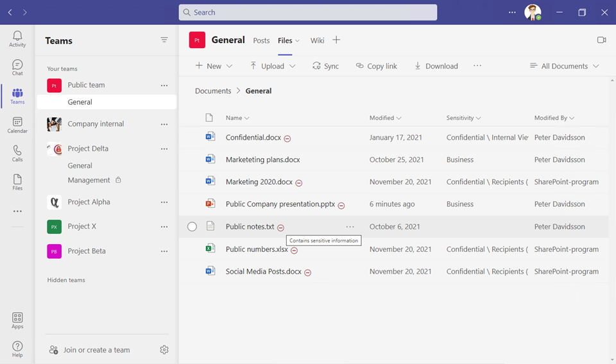Open Calls from the left rail
616x364 pixels.
click(17, 153)
